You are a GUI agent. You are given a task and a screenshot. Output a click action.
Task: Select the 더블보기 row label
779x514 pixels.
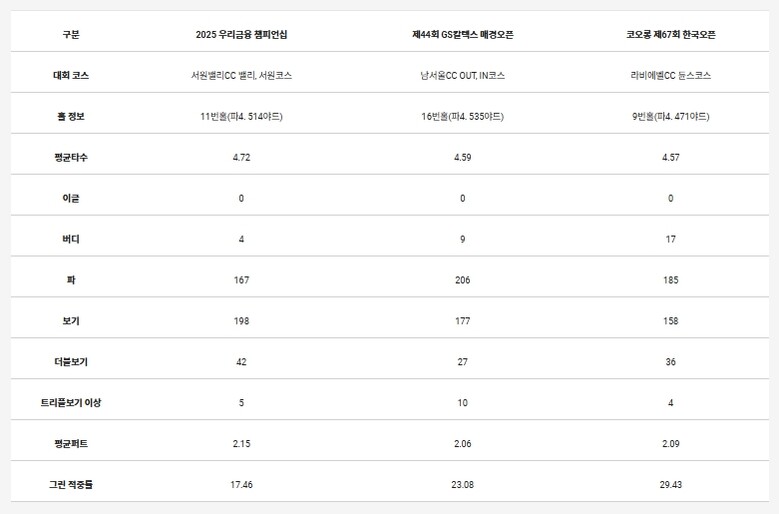point(70,361)
